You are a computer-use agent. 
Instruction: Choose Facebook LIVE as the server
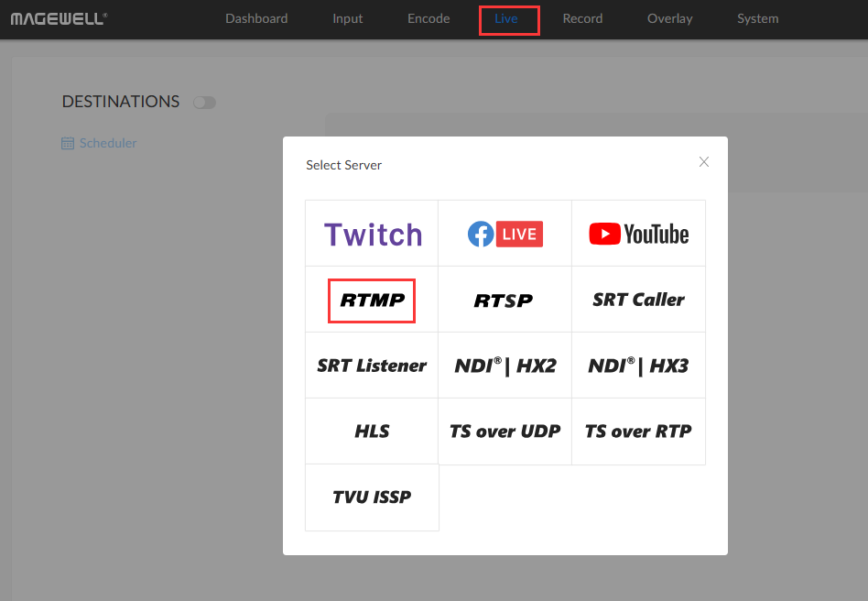505,233
